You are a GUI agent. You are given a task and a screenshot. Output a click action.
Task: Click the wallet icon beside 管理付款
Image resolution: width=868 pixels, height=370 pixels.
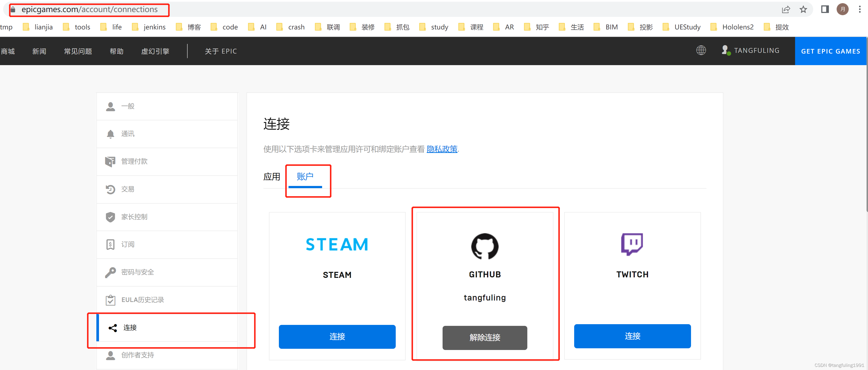click(110, 162)
